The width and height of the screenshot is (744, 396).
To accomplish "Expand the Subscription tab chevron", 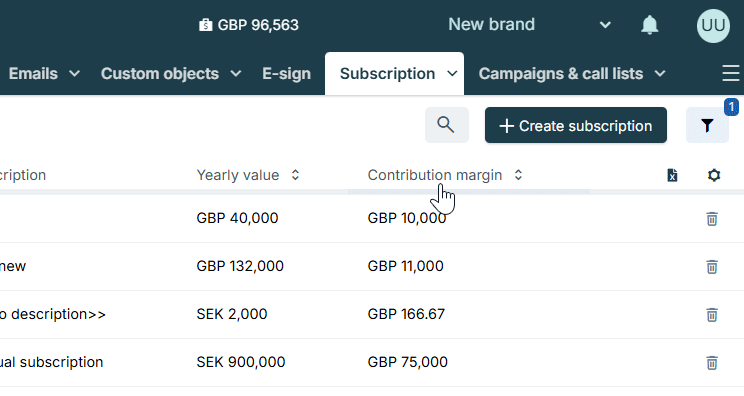I will (x=452, y=74).
